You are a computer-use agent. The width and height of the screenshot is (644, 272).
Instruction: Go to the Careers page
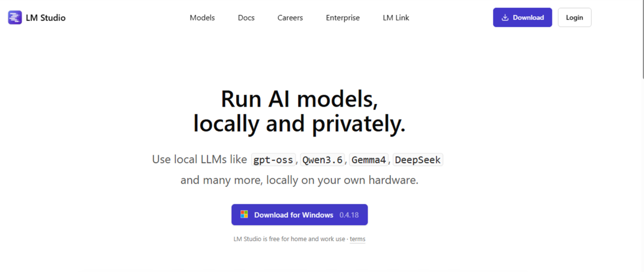(x=290, y=18)
